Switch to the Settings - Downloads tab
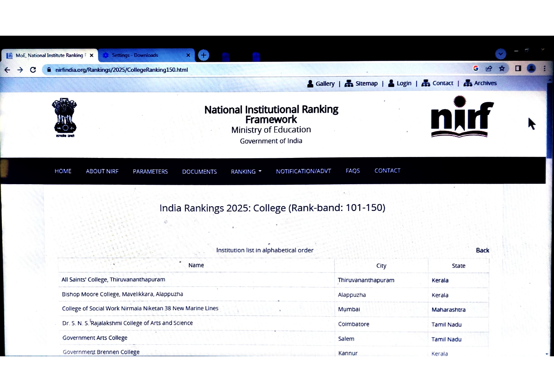 pos(146,55)
